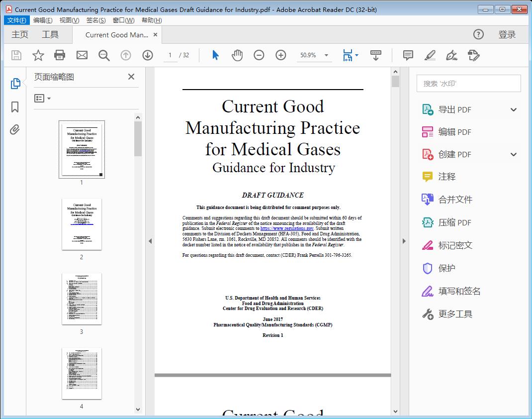
Task: Click the 合并文件 tool in right pane
Action: (455, 199)
